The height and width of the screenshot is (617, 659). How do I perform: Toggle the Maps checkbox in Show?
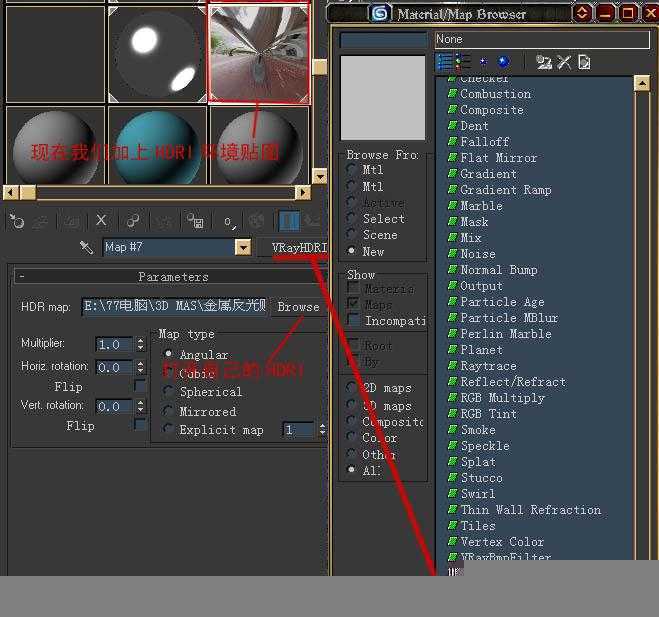354,304
